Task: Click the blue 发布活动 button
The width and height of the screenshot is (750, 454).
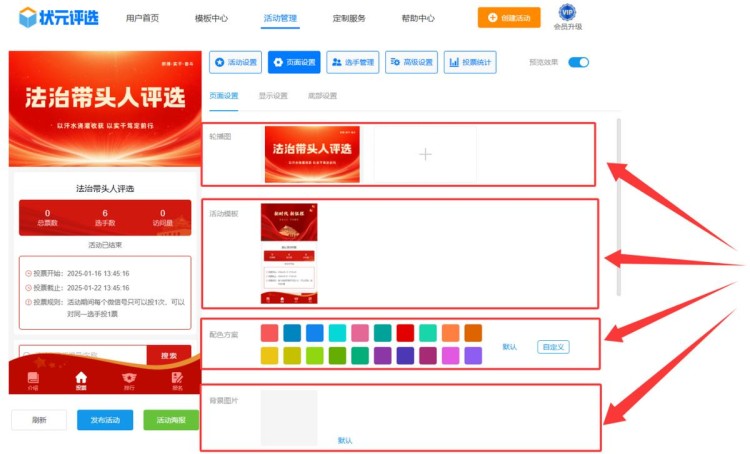Action: [x=105, y=420]
